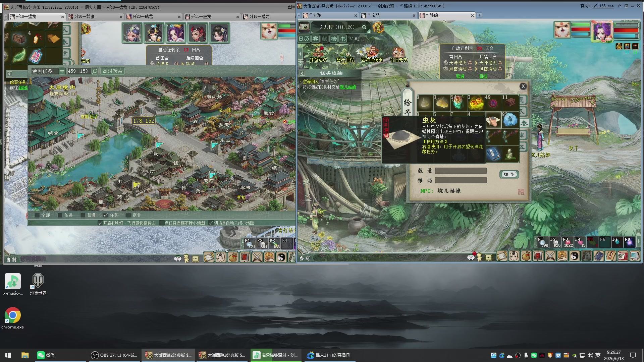Open the 碧叶仙粽 event icon
644x362 pixels.
345,54
